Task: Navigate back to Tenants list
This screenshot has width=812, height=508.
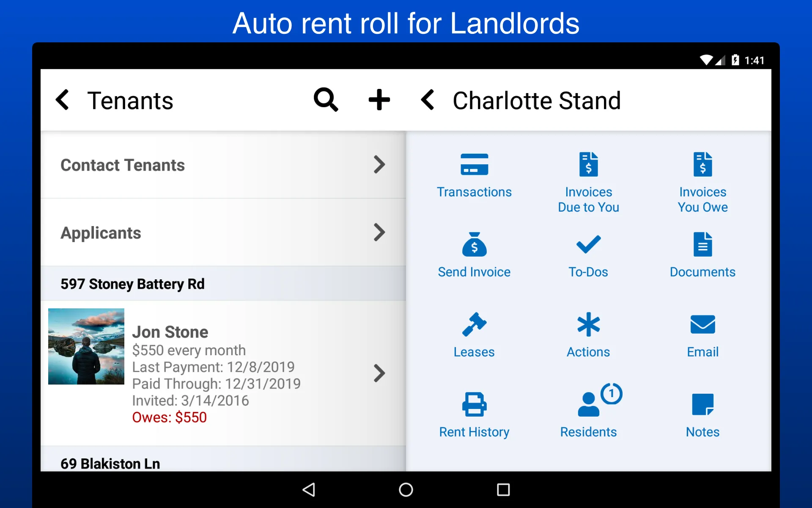Action: click(x=63, y=99)
